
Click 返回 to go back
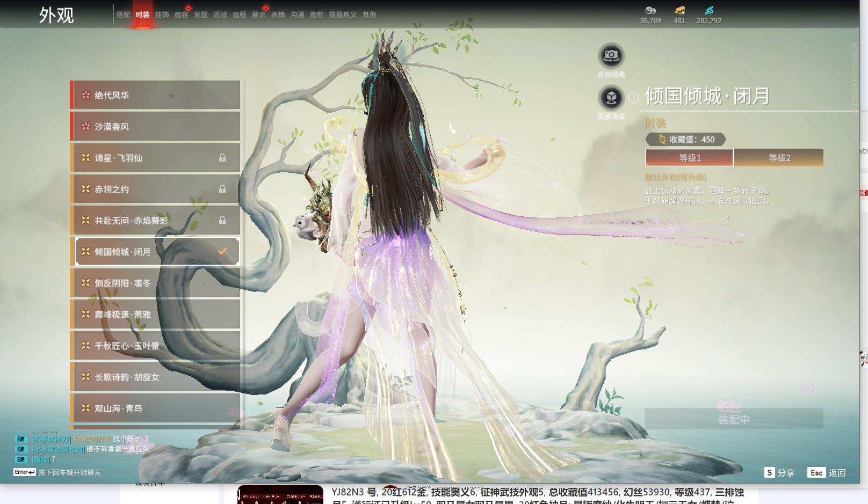tap(837, 472)
